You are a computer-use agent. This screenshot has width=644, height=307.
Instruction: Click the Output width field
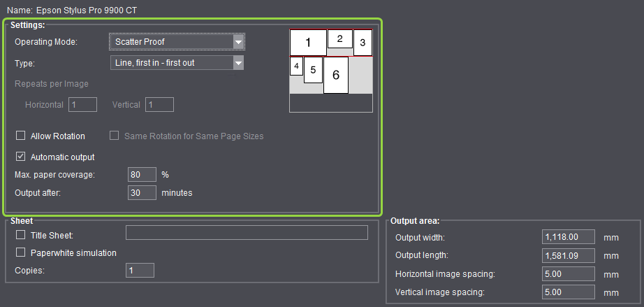(x=568, y=237)
